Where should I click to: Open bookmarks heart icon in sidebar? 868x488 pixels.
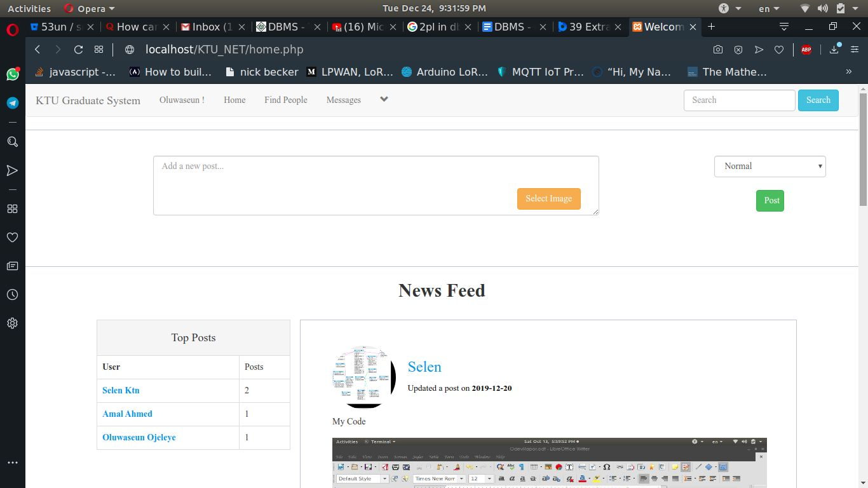coord(12,237)
